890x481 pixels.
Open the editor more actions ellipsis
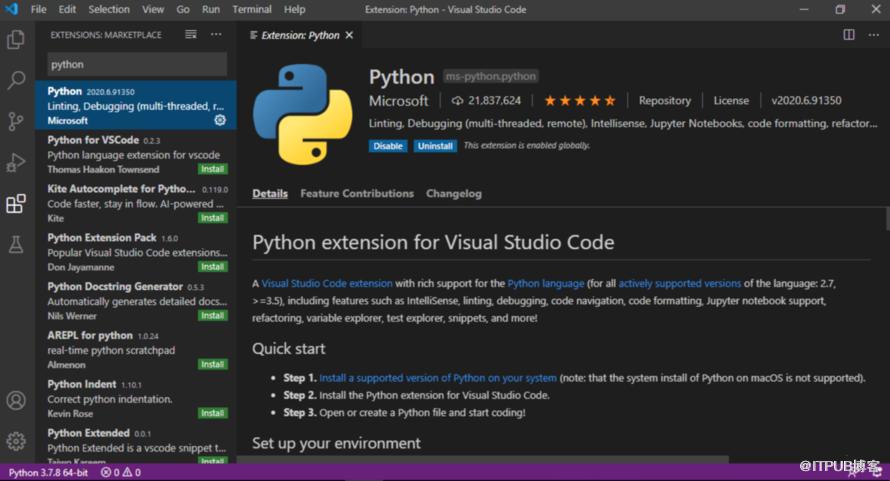point(874,35)
